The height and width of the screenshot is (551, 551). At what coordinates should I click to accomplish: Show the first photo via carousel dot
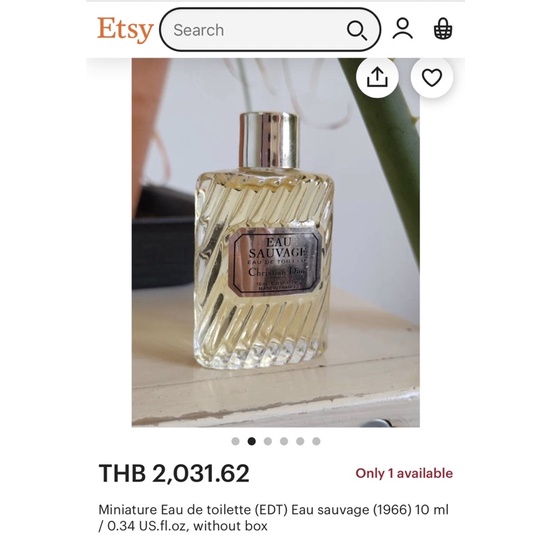(235, 441)
